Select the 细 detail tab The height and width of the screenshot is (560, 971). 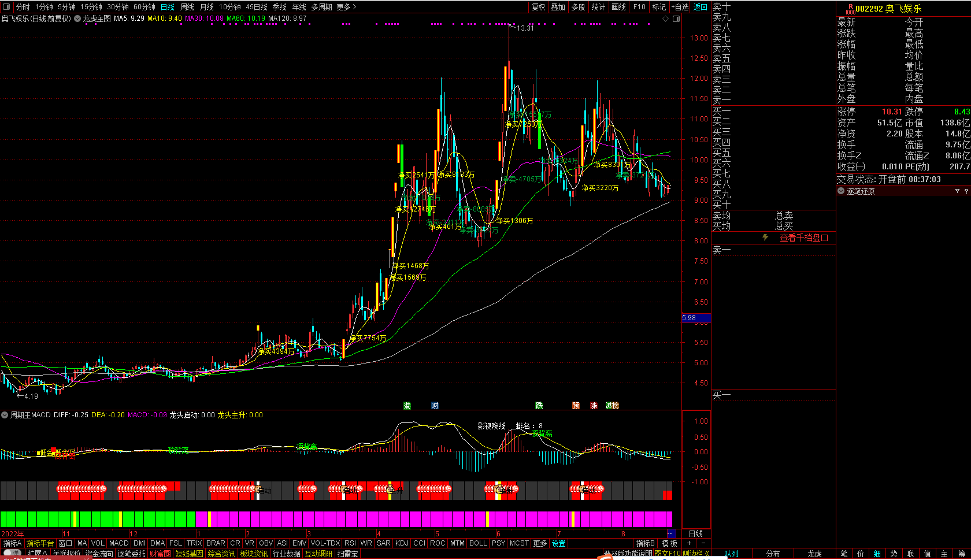tap(877, 554)
